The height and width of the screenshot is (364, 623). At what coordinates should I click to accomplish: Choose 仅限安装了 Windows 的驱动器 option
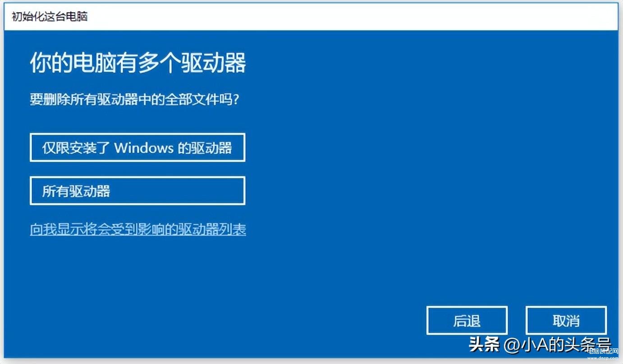point(137,147)
